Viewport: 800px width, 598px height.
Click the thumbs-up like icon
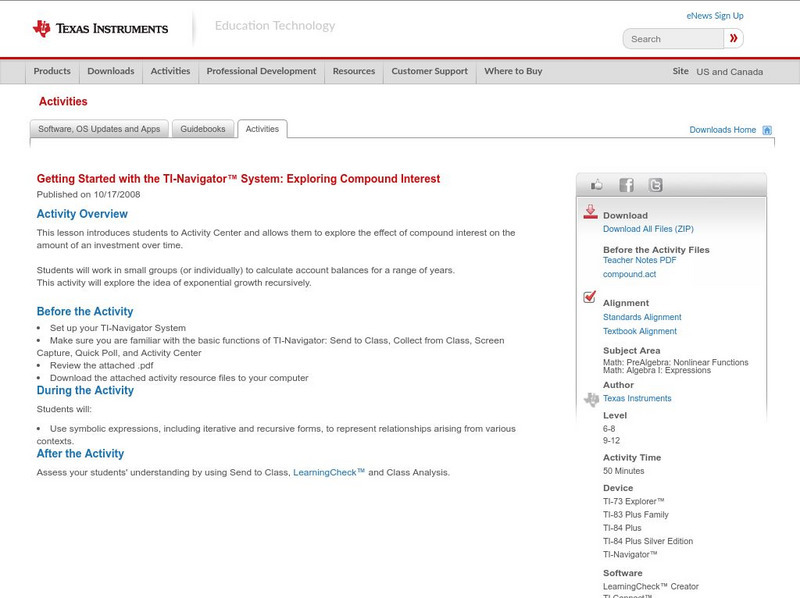596,185
